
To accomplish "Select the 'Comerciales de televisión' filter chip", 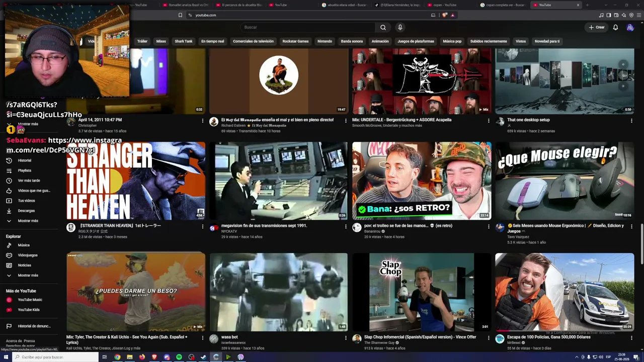I will [253, 41].
